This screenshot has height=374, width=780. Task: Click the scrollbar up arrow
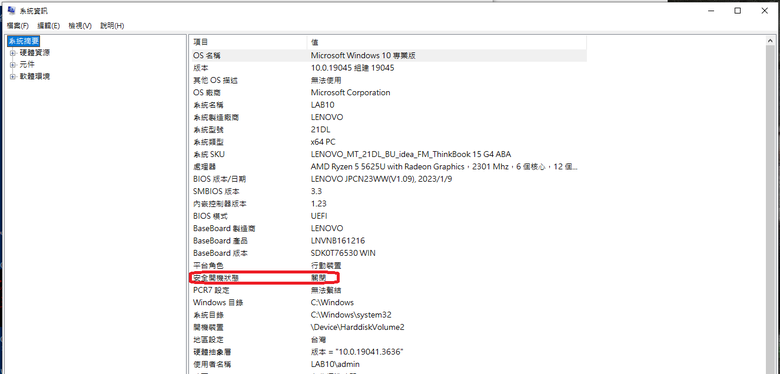pos(771,41)
